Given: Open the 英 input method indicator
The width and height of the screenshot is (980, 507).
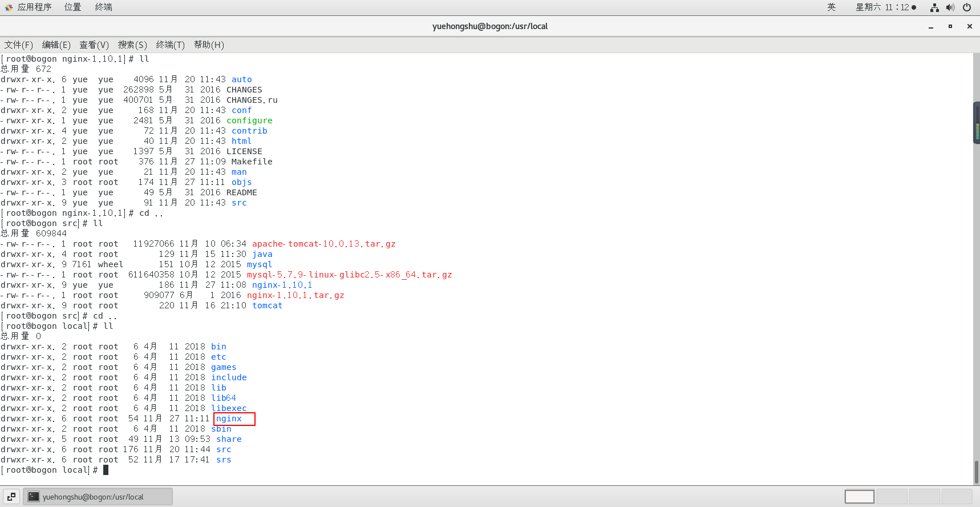Looking at the screenshot, I should click(x=831, y=7).
